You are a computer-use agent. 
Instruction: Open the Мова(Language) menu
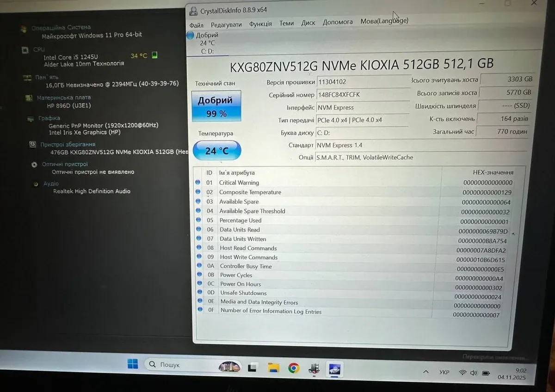click(384, 21)
